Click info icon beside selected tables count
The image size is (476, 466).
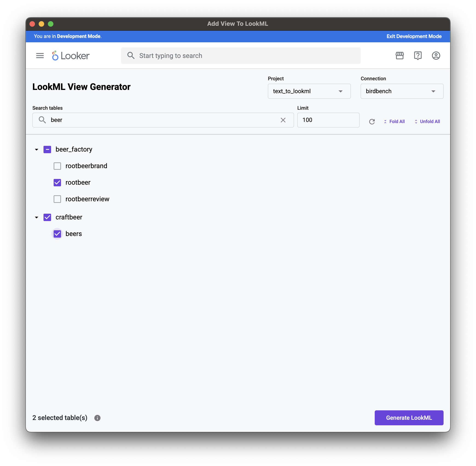click(97, 418)
